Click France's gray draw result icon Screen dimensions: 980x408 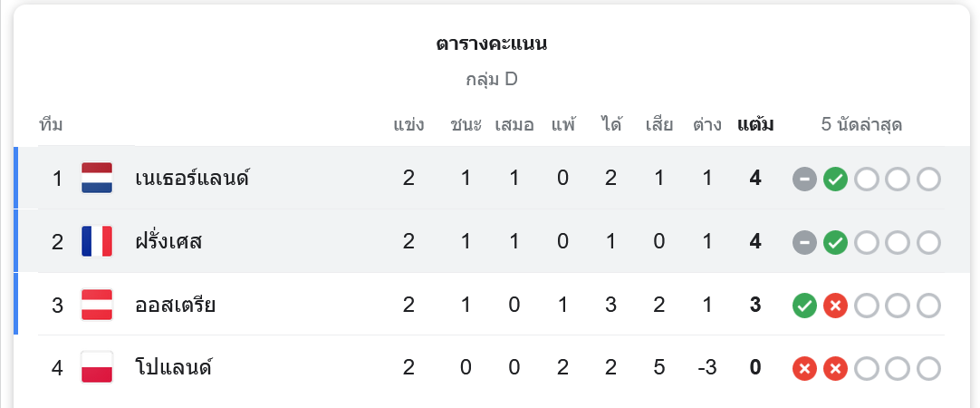pos(804,243)
